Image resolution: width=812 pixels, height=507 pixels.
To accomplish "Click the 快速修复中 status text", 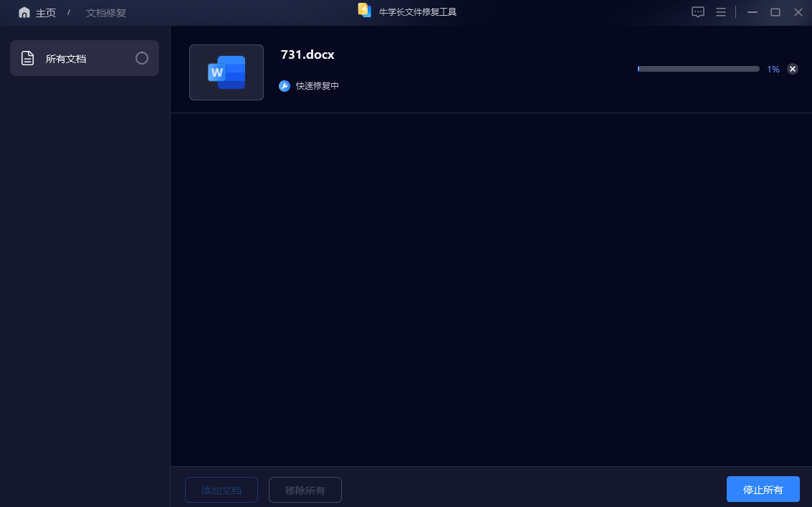I will click(317, 86).
